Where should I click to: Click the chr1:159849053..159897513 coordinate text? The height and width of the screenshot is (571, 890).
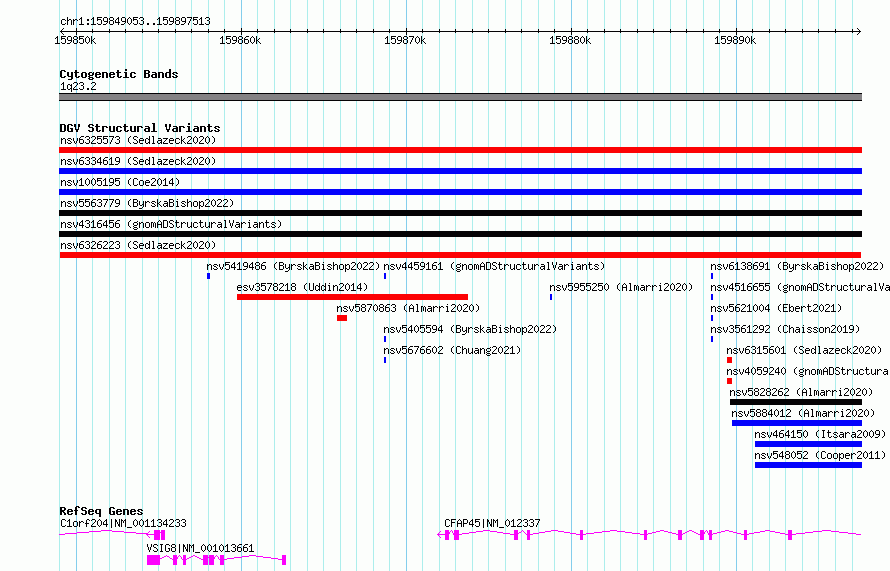135,21
